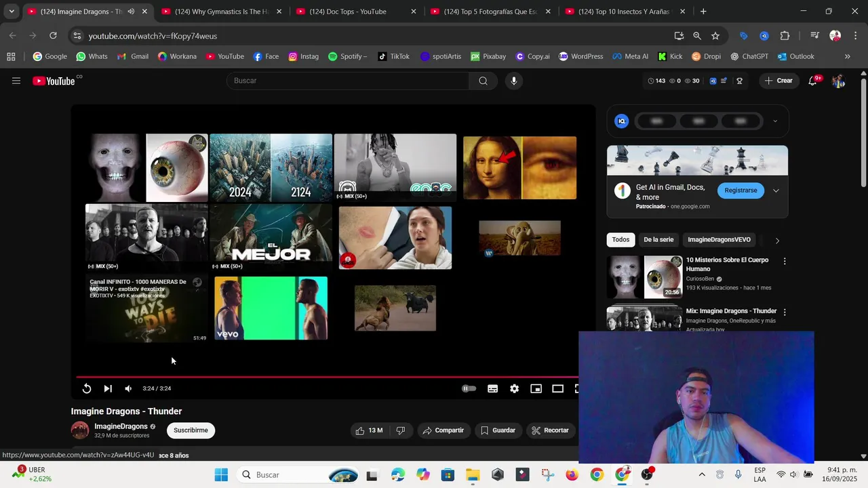This screenshot has height=488, width=868.
Task: Show hidden system tray icons
Action: click(702, 474)
